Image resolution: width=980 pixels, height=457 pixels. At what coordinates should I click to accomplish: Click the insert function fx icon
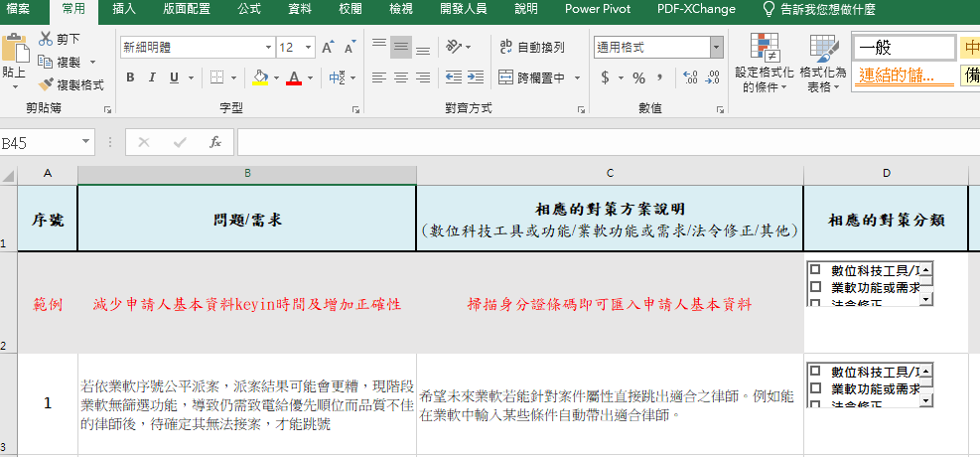215,142
